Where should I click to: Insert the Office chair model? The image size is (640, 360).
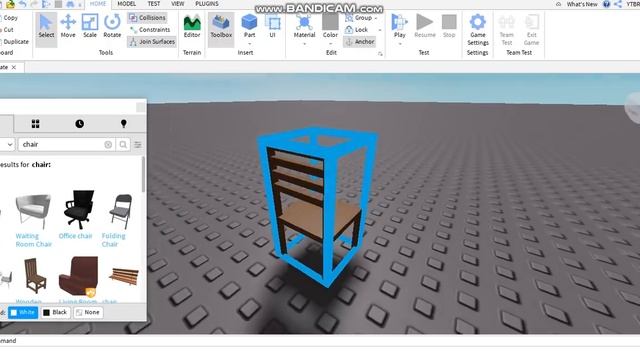(x=78, y=209)
